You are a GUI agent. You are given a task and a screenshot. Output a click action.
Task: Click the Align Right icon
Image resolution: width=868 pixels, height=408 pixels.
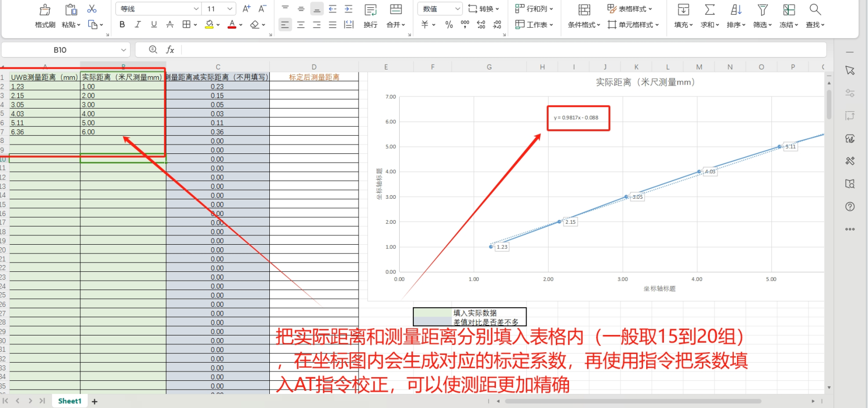coord(317,25)
